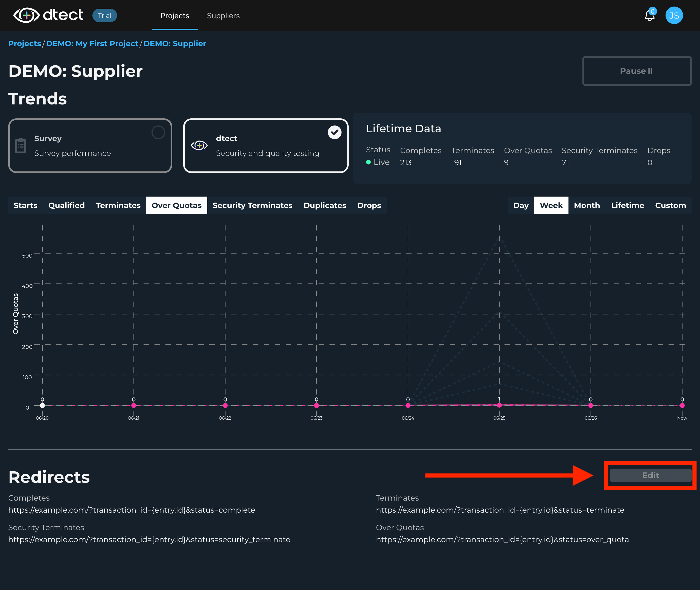Screen dimensions: 700x590
Task: Set chart range to Lifetime
Action: [628, 205]
